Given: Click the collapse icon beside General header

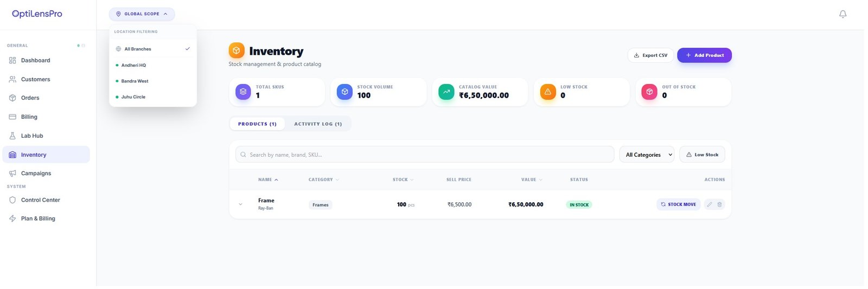Looking at the screenshot, I should point(83,46).
